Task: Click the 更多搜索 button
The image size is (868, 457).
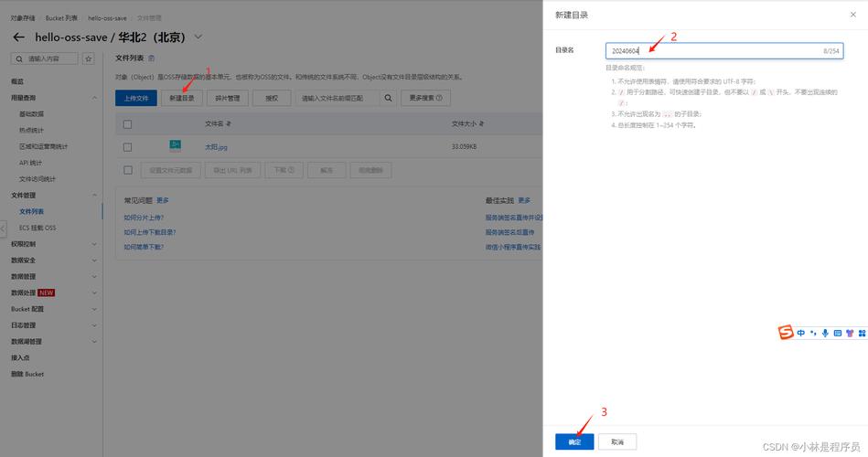Action: pyautogui.click(x=425, y=98)
